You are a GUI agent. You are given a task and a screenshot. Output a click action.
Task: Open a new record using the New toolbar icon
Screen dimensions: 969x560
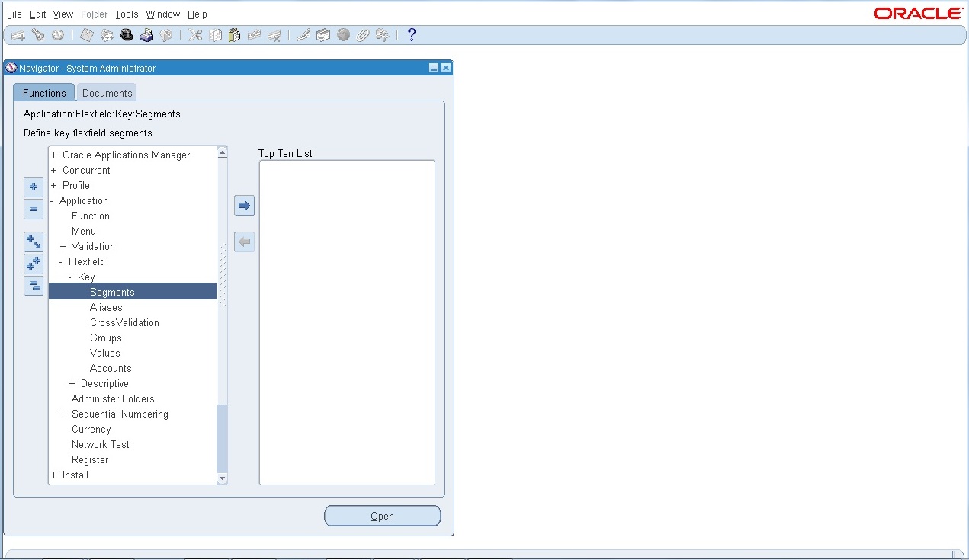click(17, 34)
